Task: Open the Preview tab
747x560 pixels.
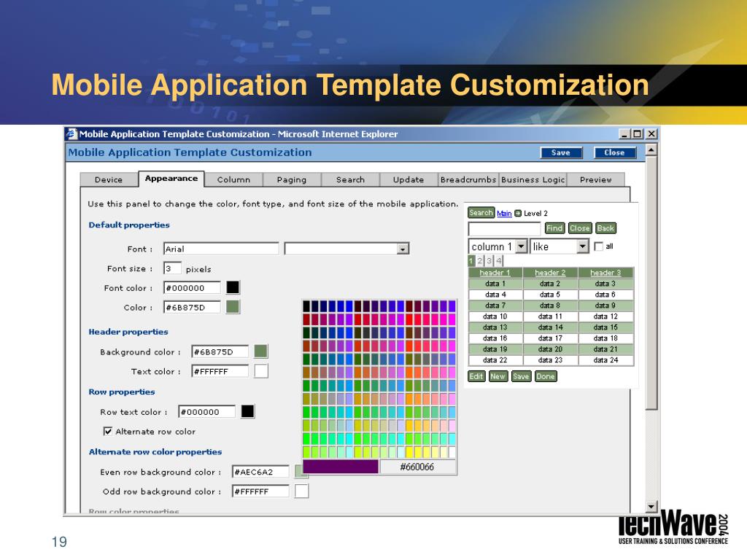Action: click(595, 179)
